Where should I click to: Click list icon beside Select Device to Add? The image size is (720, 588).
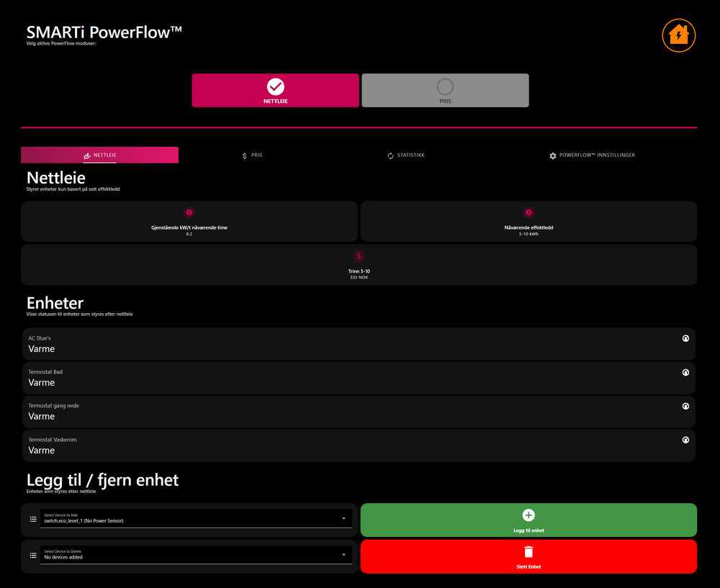[x=32, y=519]
